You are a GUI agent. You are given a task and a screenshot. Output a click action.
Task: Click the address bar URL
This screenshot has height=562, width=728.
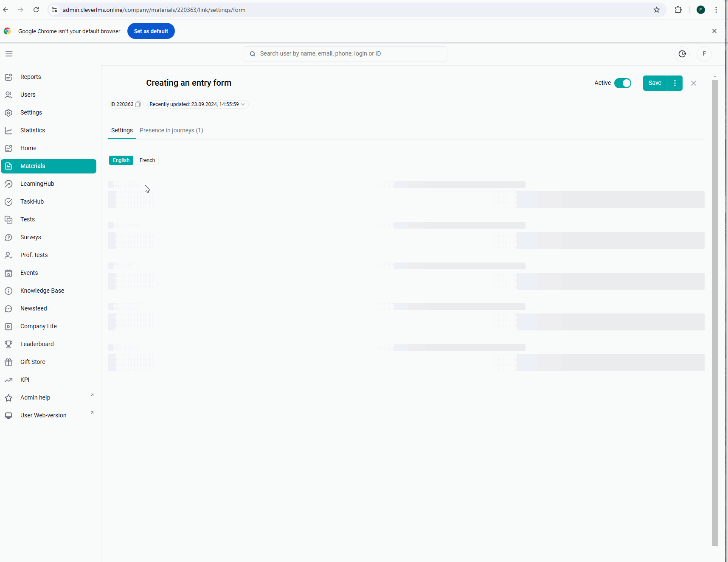pyautogui.click(x=154, y=10)
